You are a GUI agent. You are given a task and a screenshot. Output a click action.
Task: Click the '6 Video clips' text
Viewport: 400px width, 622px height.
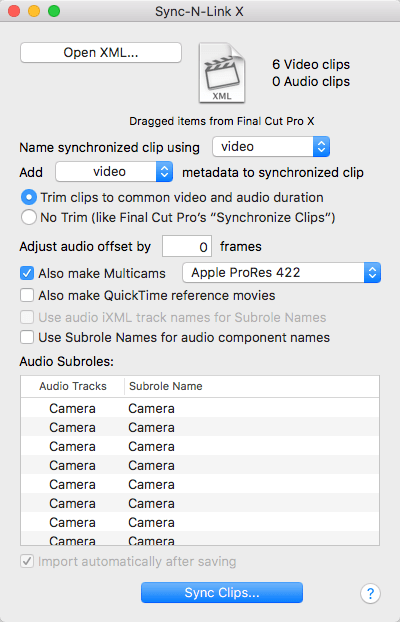(311, 64)
